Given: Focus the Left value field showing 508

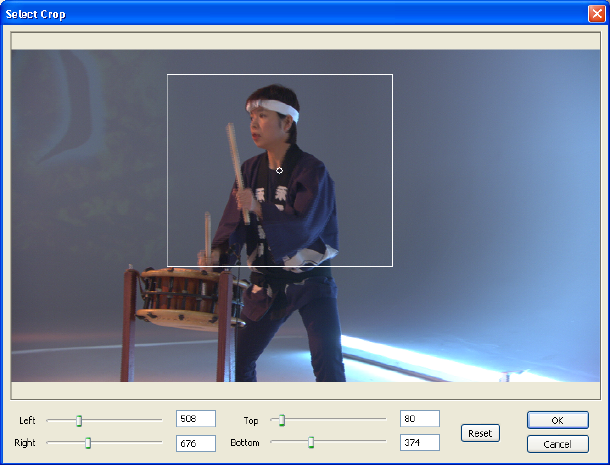Looking at the screenshot, I should point(195,419).
